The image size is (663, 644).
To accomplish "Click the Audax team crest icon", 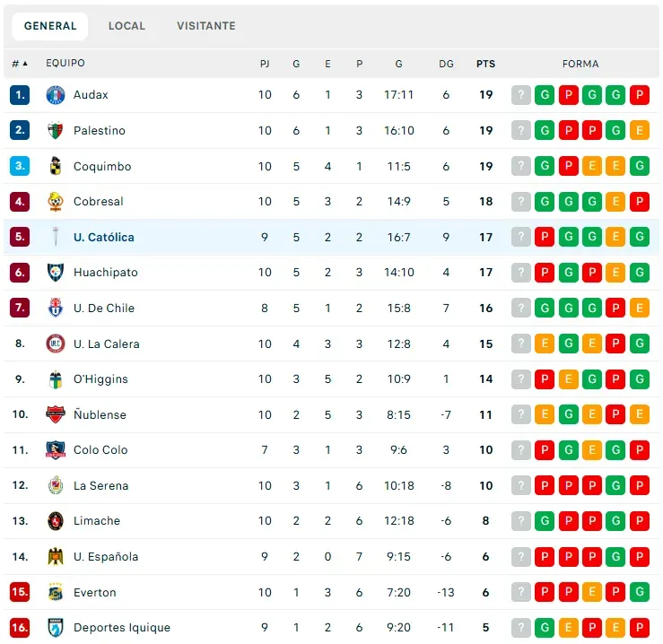I will (x=56, y=95).
